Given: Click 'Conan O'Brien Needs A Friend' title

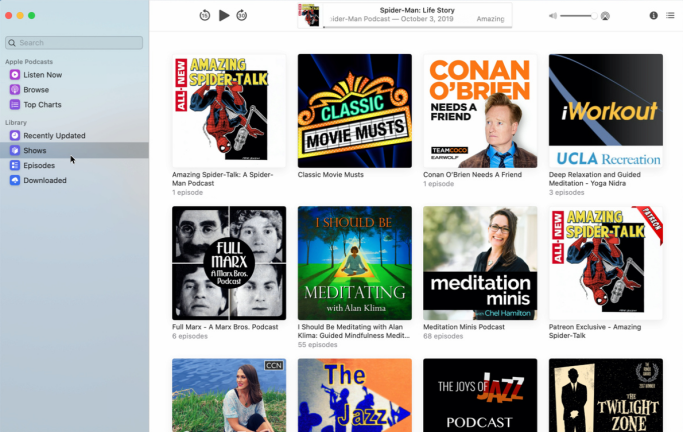Looking at the screenshot, I should click(x=472, y=175).
